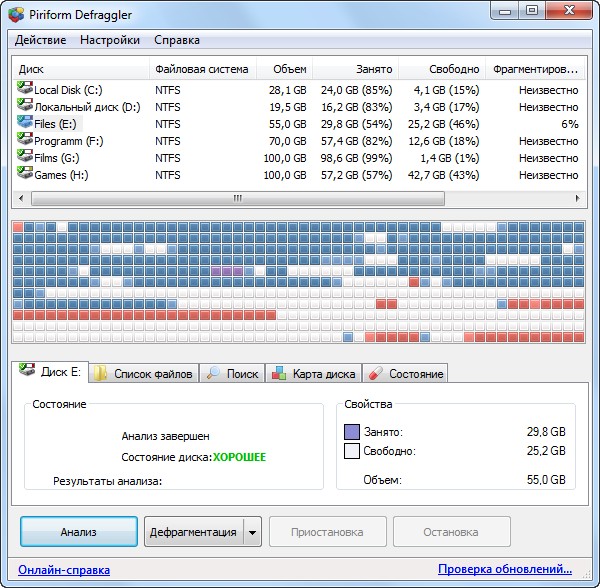Switch to the Состояние tab
This screenshot has height=588, width=600.
click(406, 374)
